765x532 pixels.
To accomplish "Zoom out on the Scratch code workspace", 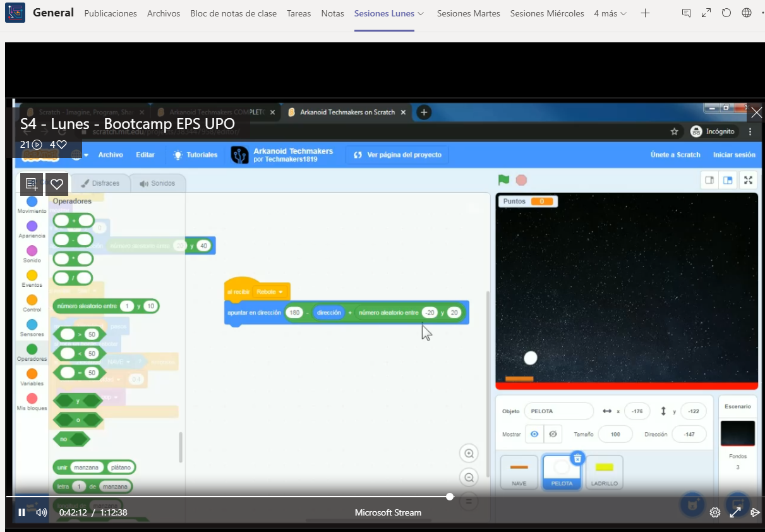I will pos(469,478).
